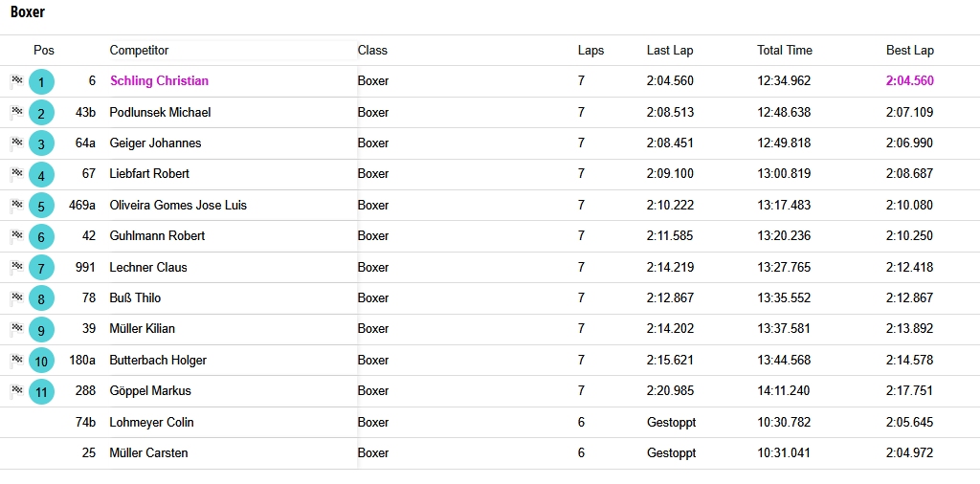Screen dimensions: 980x484
Task: Click Gestoppt status for Lohmeyer Colin
Action: 671,423
